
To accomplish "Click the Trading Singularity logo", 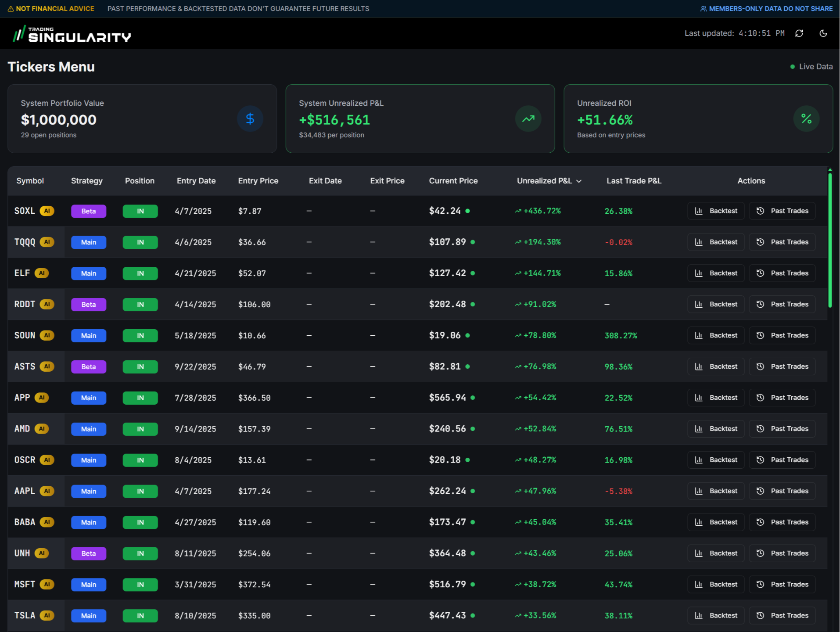I will (72, 34).
